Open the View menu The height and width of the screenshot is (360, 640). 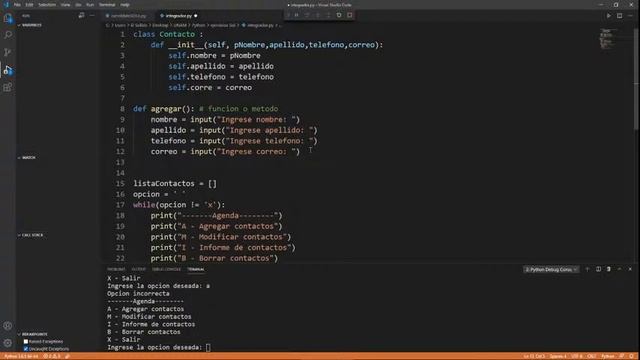[x=65, y=5]
